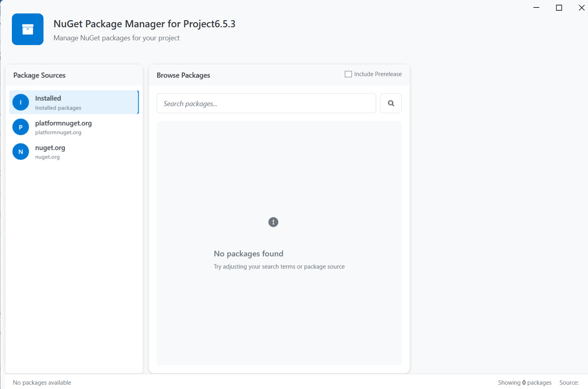
Task: Click 'Manage NuGet packages for your project' subtitle
Action: click(117, 38)
